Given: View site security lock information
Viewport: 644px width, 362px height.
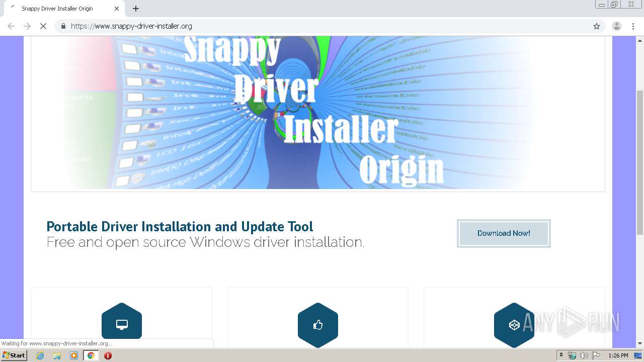Looking at the screenshot, I should (x=63, y=26).
